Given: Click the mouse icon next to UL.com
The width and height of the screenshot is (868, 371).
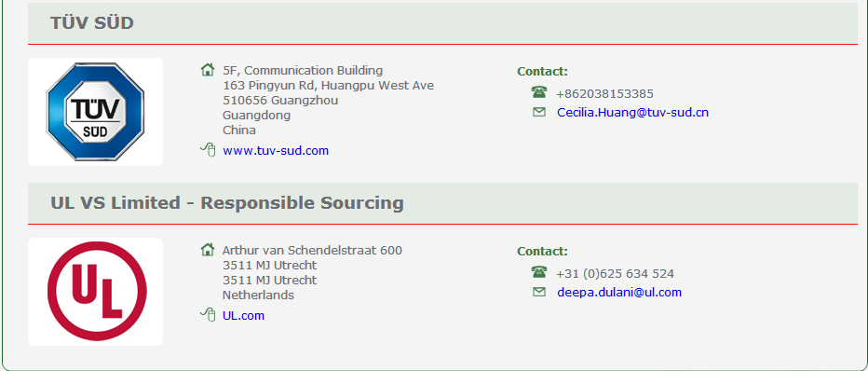Looking at the screenshot, I should tap(208, 314).
